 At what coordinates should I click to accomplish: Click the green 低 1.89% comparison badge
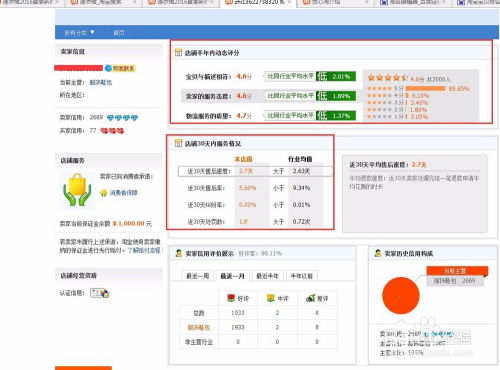(x=336, y=96)
